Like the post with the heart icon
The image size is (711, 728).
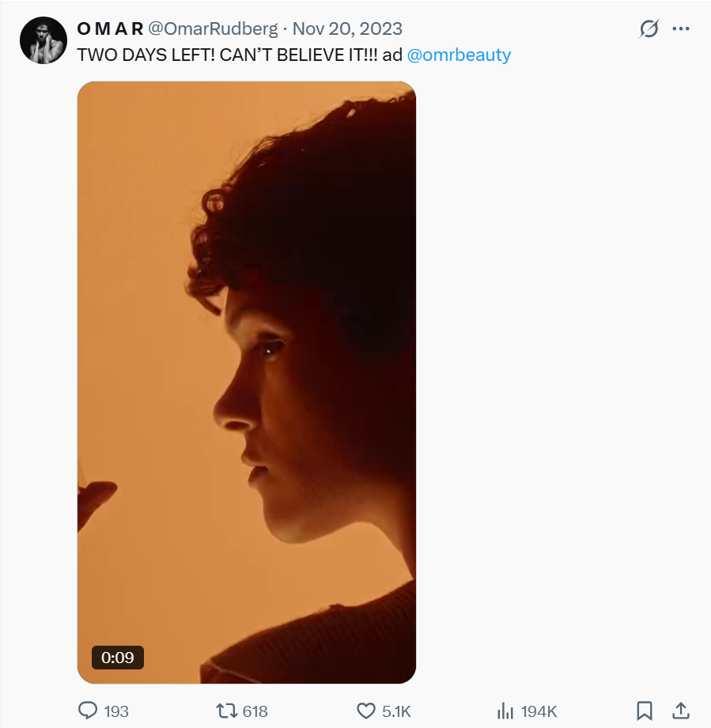[x=365, y=711]
